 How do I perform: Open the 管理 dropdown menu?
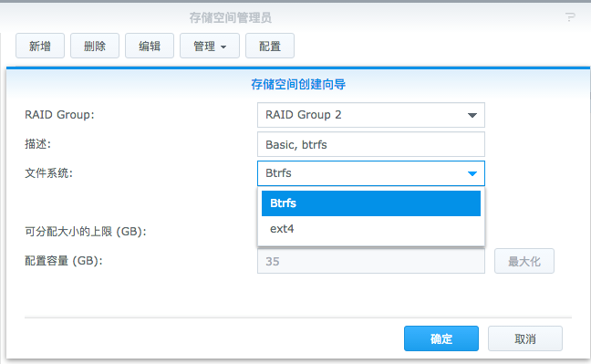coord(210,46)
